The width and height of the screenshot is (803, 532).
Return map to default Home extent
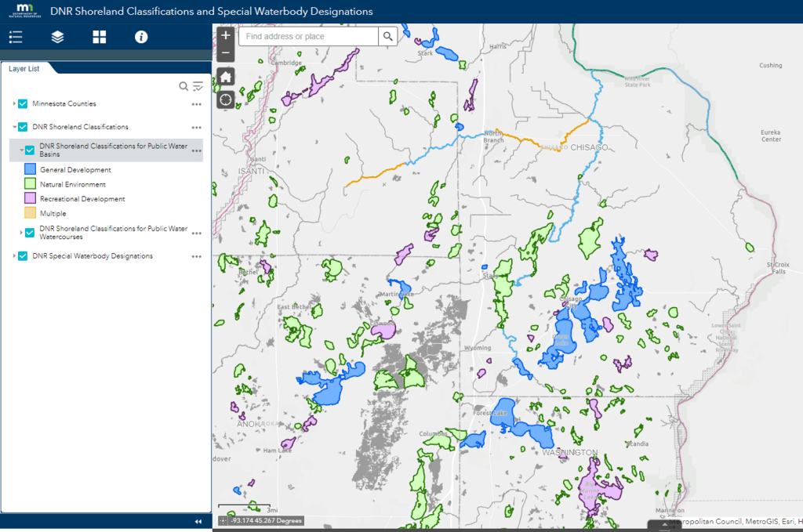coord(225,77)
